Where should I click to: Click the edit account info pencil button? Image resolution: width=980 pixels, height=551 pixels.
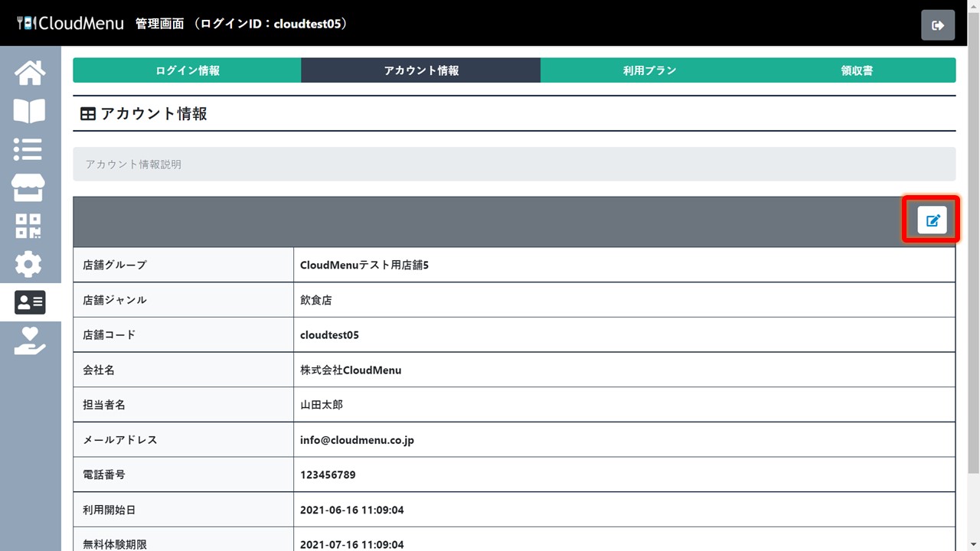tap(933, 220)
